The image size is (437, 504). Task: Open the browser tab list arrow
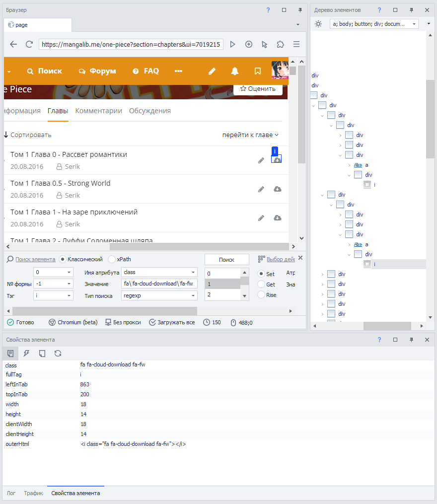pos(298,24)
